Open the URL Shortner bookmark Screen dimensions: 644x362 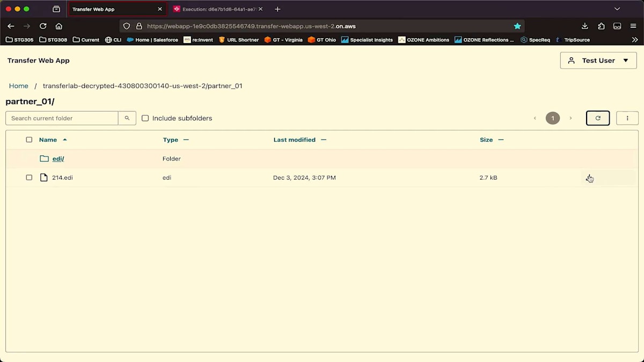239,40
